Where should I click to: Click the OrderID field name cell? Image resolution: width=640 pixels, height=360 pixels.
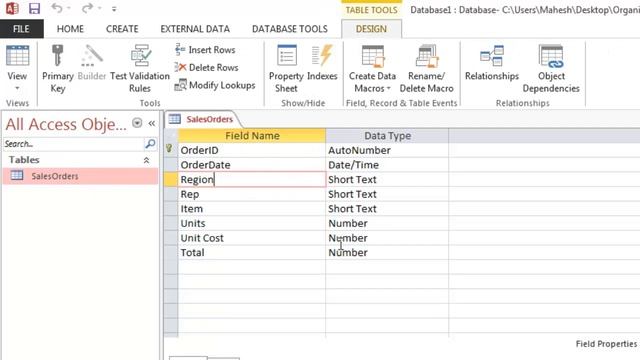[x=252, y=150]
